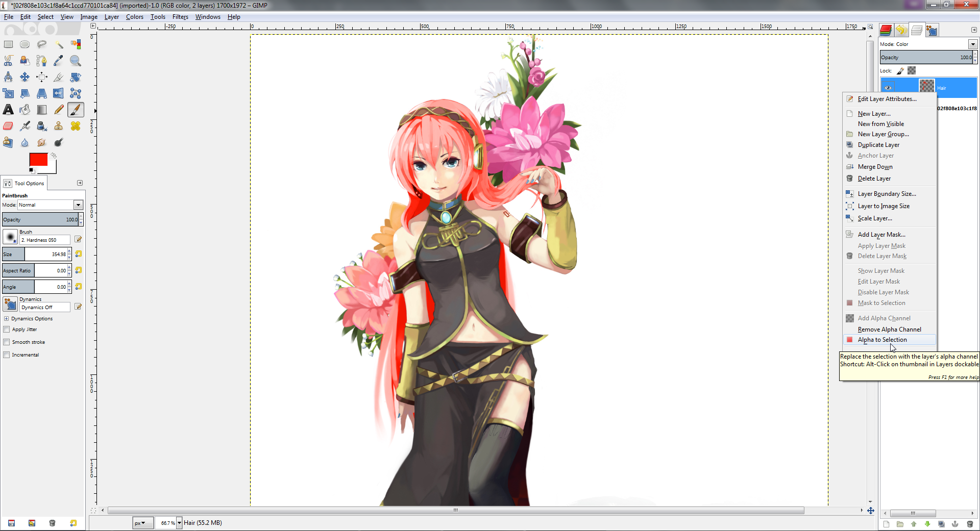This screenshot has width=980, height=531.
Task: Toggle Quick Mask at canvas bottom-left
Action: (x=93, y=510)
